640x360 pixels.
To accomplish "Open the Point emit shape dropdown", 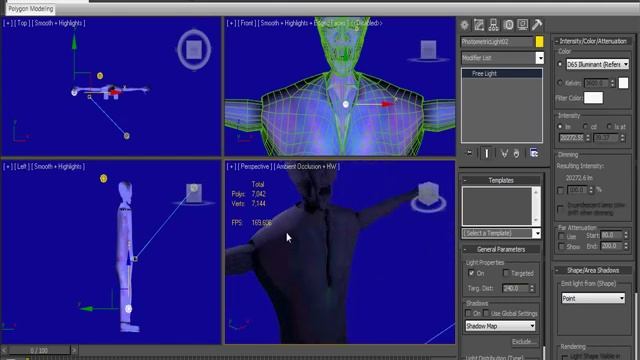I will 593,298.
